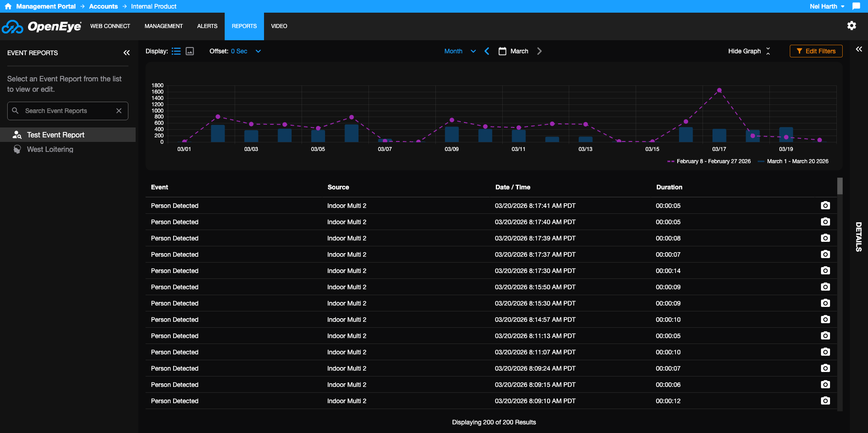Click the Edit Filters button
Image resolution: width=868 pixels, height=433 pixels.
(x=816, y=51)
